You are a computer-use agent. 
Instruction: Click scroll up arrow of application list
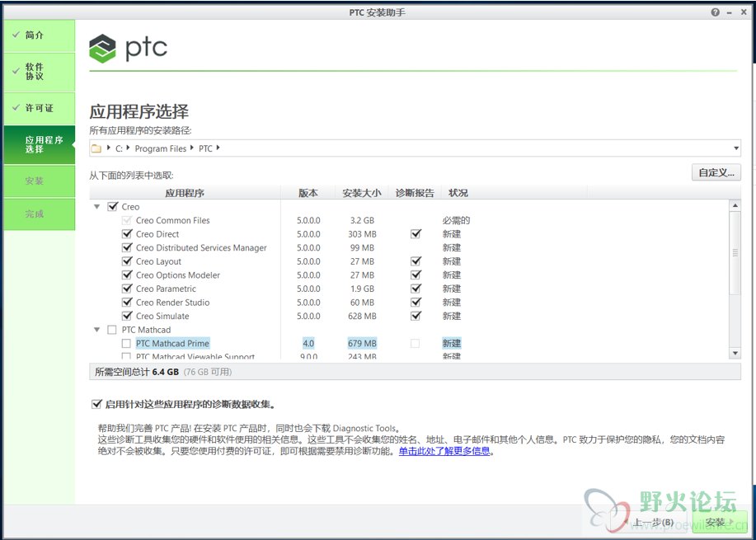[x=735, y=206]
